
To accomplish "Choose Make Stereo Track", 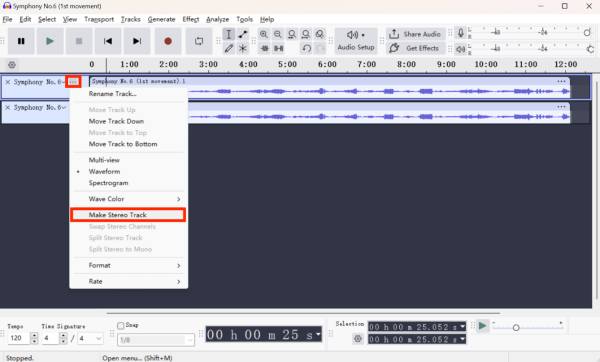I will [129, 215].
